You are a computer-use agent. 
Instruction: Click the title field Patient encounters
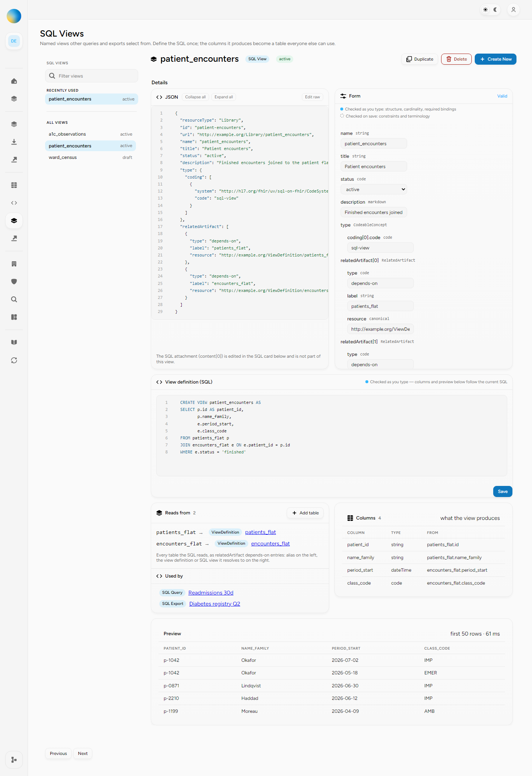[374, 167]
